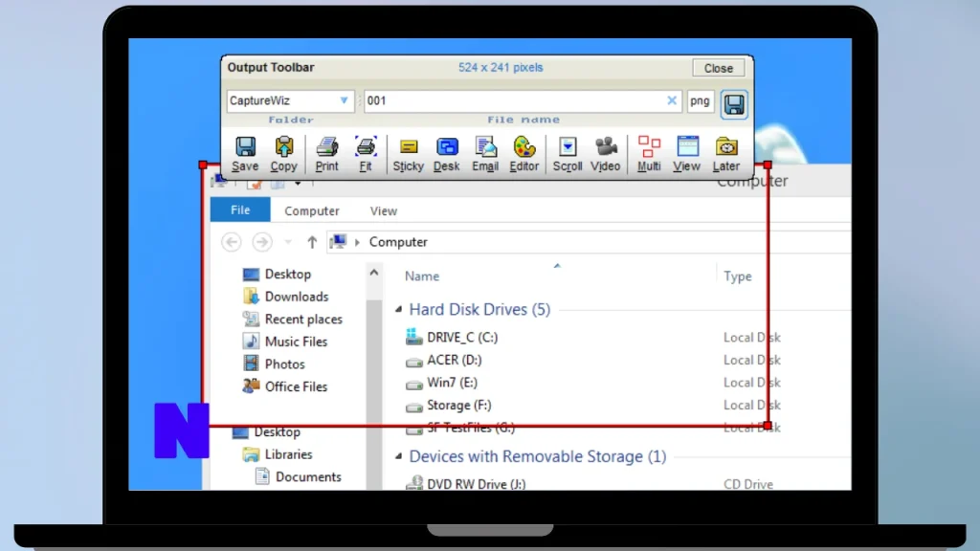Record a Video capture
980x551 pixels.
[x=605, y=154]
